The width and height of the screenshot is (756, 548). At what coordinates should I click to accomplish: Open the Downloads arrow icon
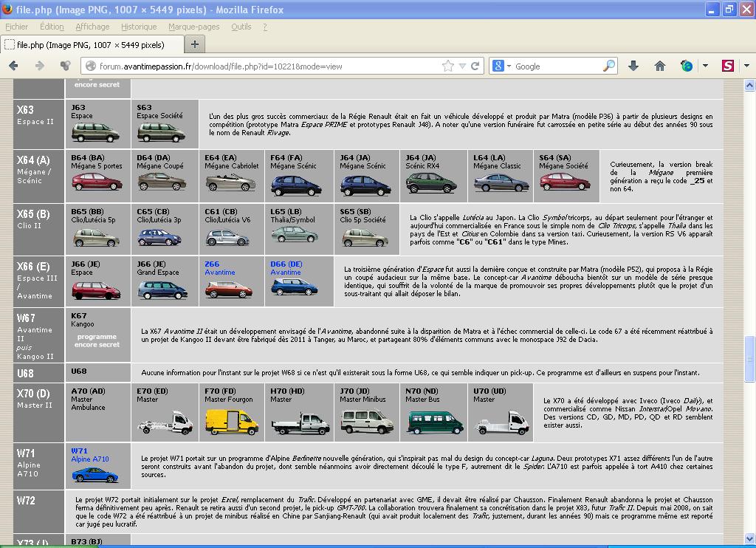click(x=633, y=66)
